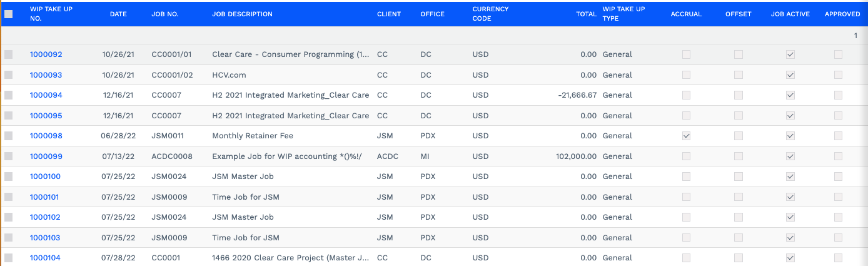Enable Offset checkbox for 1000099

739,156
